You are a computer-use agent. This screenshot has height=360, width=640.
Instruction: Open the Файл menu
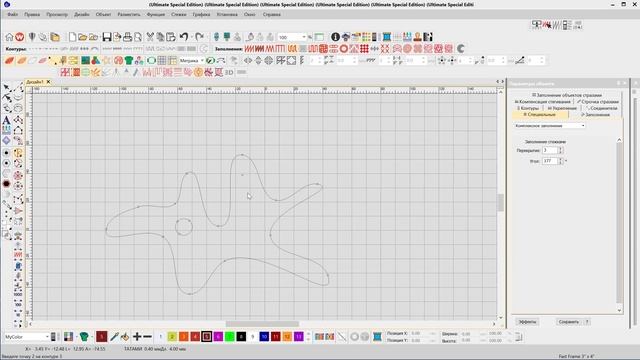coord(13,14)
